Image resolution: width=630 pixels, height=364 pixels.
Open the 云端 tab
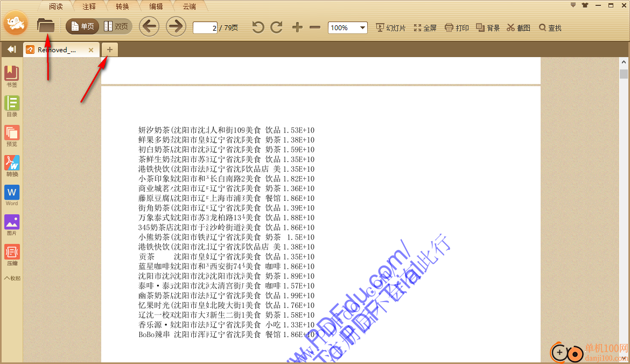189,6
